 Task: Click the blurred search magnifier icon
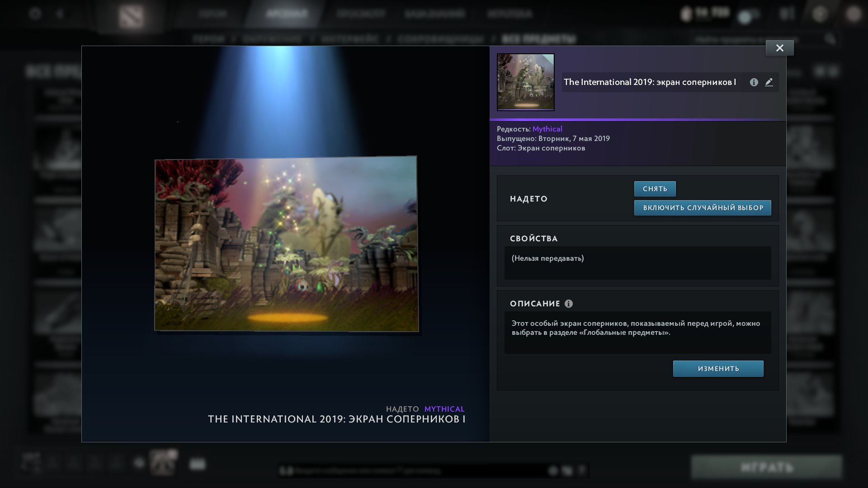point(830,39)
